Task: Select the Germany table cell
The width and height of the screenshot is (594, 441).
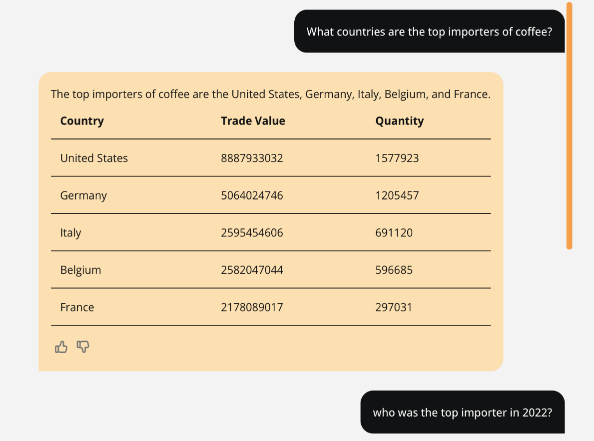Action: (x=83, y=195)
